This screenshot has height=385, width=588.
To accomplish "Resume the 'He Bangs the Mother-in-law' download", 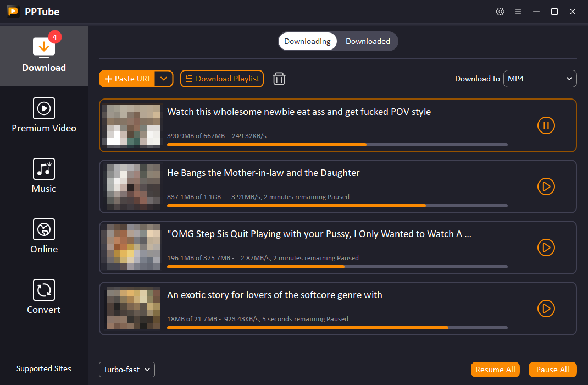I will 546,186.
